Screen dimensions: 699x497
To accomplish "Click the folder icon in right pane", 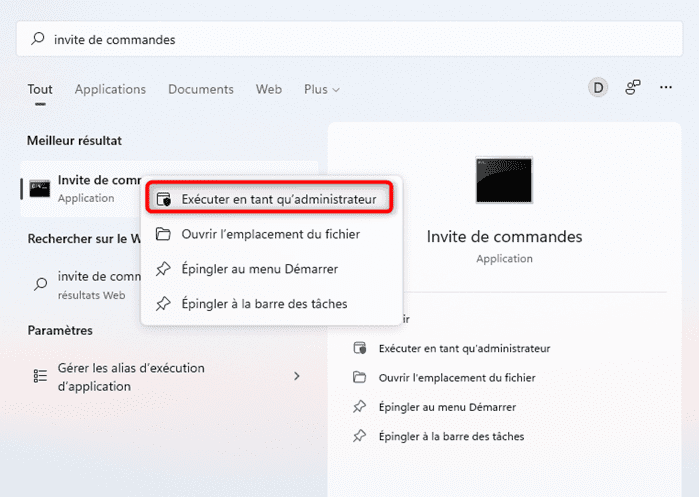I will (359, 377).
